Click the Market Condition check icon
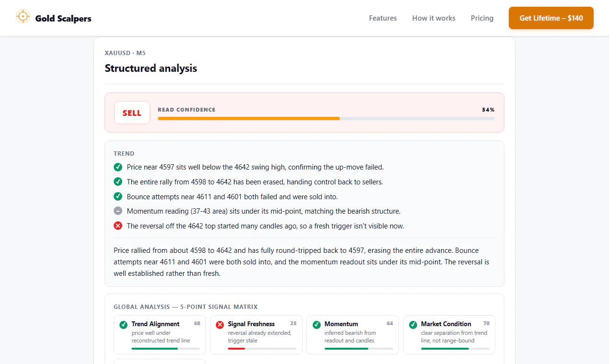 coord(413,325)
